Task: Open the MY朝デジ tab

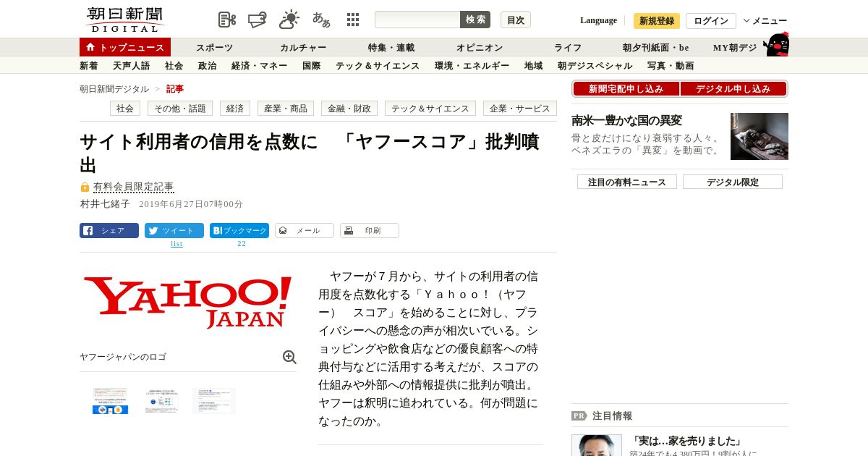Action: click(x=735, y=47)
